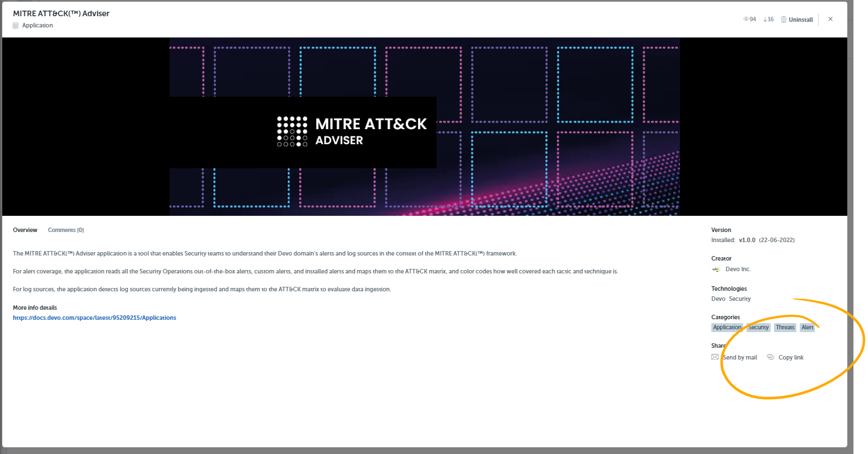Click the trash icon beside Uninstall
The width and height of the screenshot is (868, 454).
point(783,19)
